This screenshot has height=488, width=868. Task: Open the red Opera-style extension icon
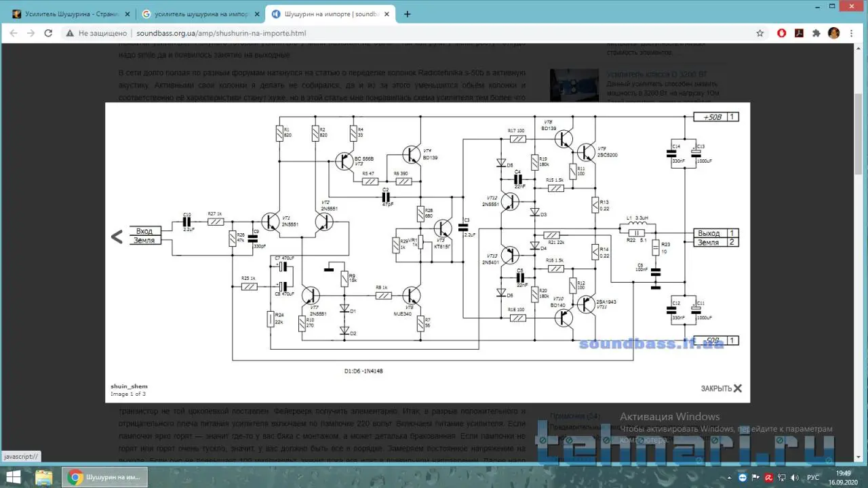point(781,33)
